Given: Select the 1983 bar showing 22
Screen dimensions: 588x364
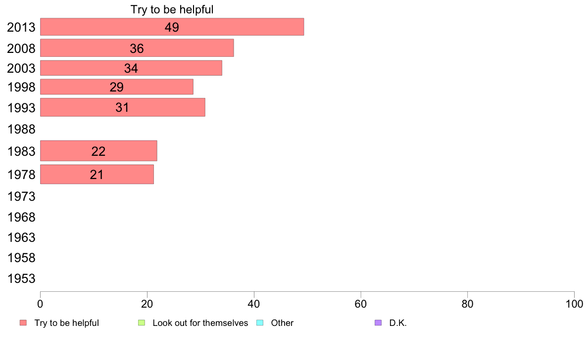Looking at the screenshot, I should [98, 151].
